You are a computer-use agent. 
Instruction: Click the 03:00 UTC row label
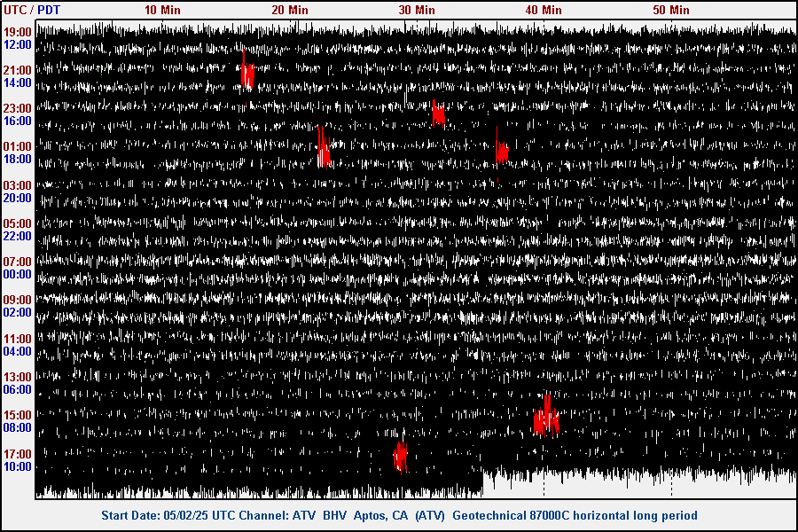click(x=18, y=185)
